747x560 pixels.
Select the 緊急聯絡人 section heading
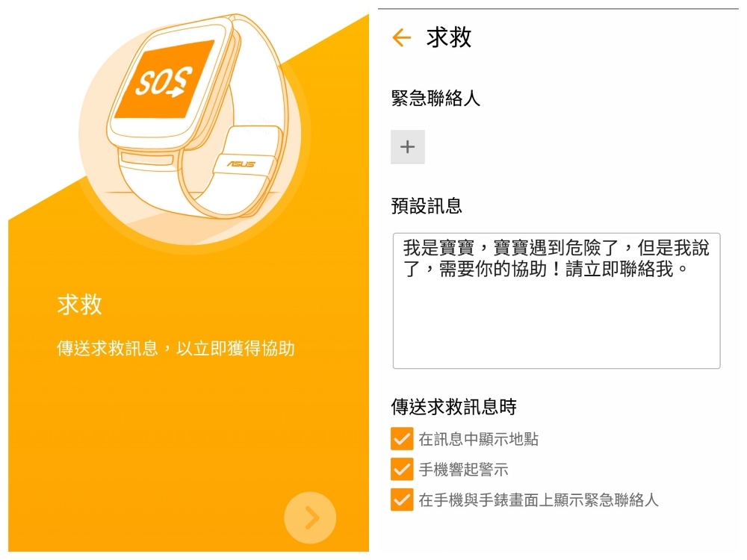436,98
